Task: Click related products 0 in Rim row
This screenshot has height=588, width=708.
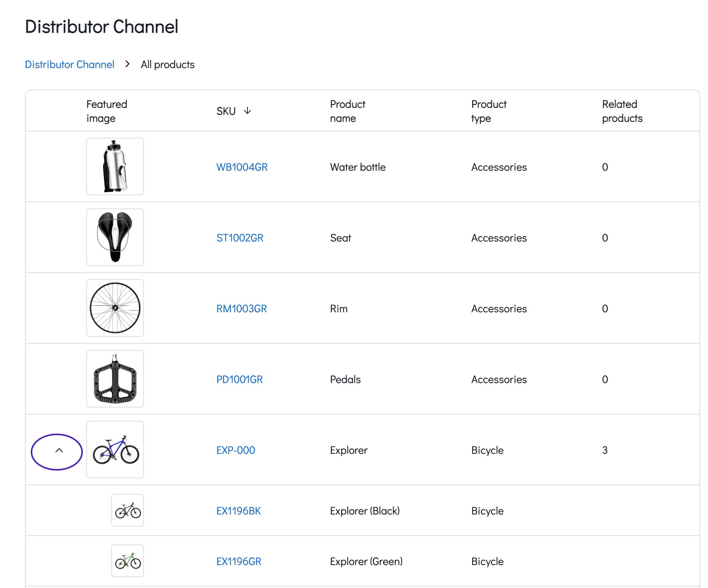Action: [605, 309]
